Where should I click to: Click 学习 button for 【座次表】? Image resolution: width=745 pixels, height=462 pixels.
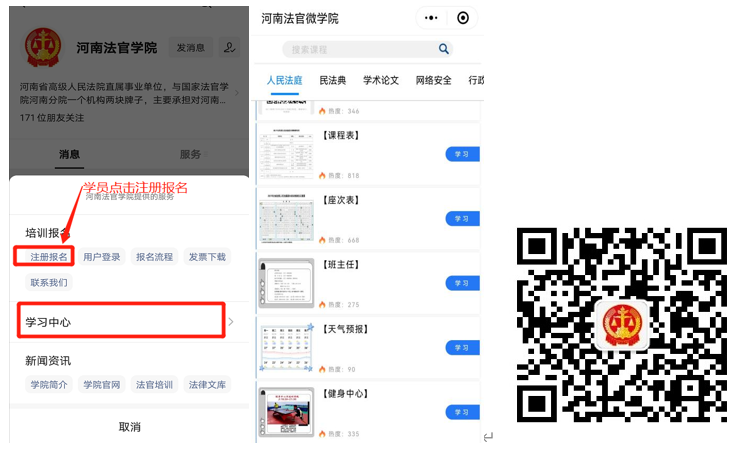tap(462, 219)
